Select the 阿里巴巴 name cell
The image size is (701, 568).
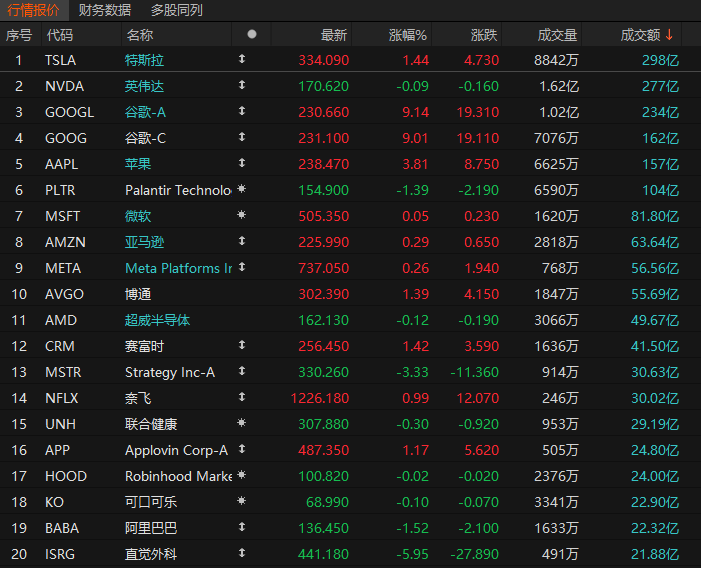[151, 528]
